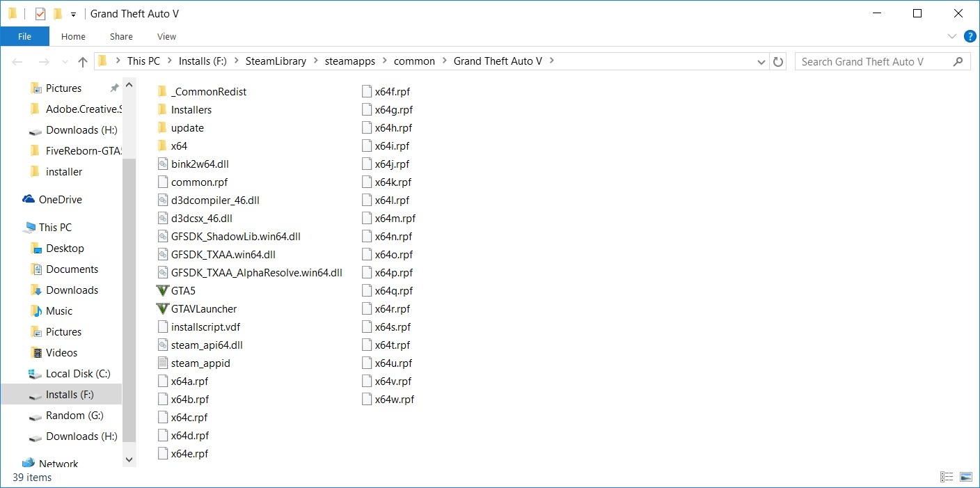Click the Refresh button beside the address bar
This screenshot has height=488, width=980.
click(779, 61)
